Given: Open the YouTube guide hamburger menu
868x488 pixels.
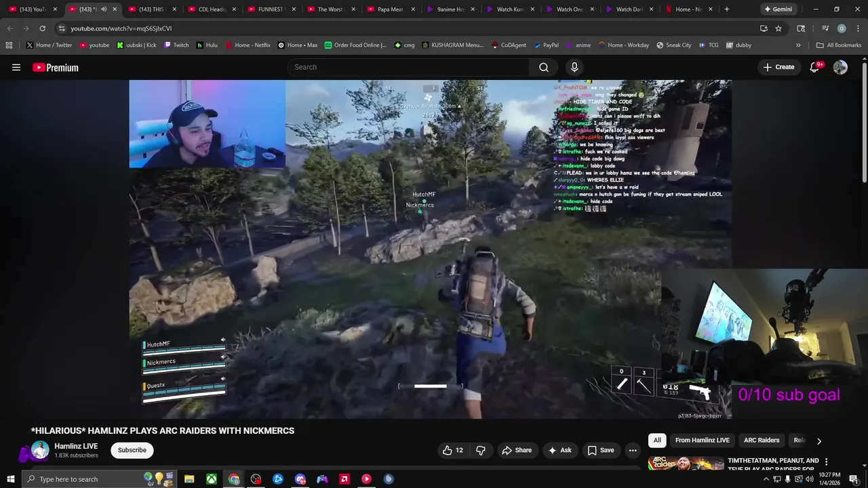Looking at the screenshot, I should point(16,67).
